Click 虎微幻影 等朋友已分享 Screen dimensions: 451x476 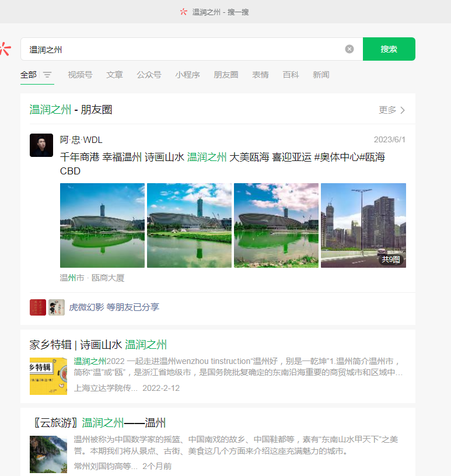click(114, 307)
